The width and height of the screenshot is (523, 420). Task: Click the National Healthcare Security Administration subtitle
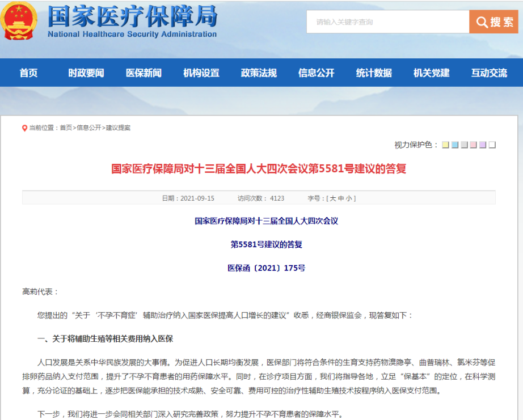coord(132,34)
